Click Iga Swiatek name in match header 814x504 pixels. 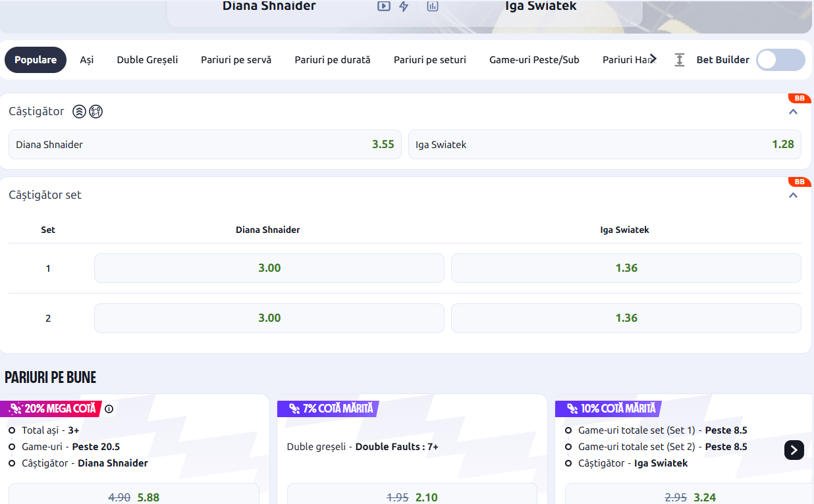[x=541, y=6]
